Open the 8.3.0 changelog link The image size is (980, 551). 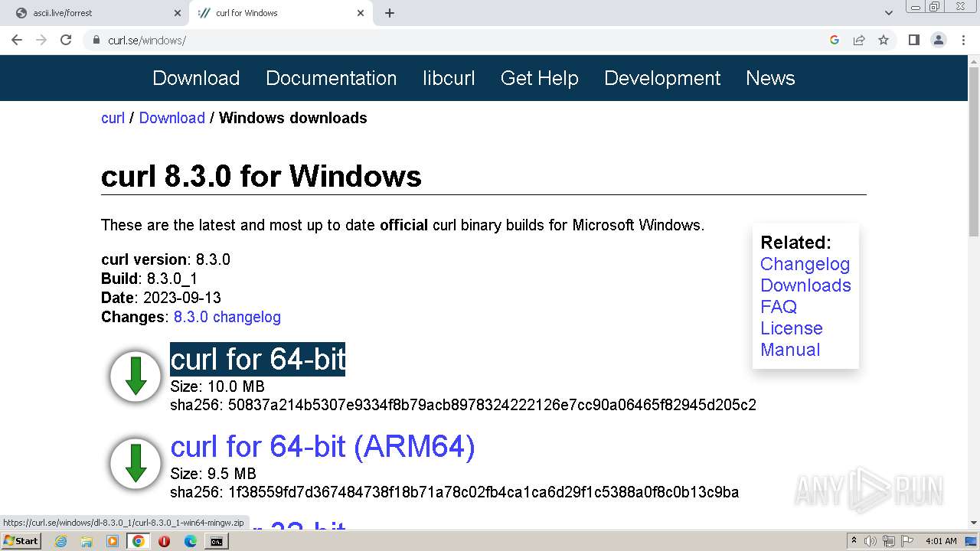227,317
